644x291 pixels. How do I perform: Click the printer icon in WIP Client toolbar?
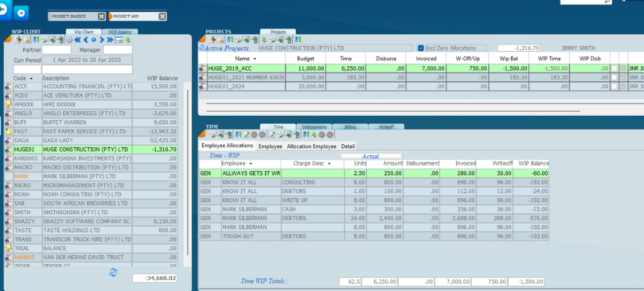tap(44, 40)
